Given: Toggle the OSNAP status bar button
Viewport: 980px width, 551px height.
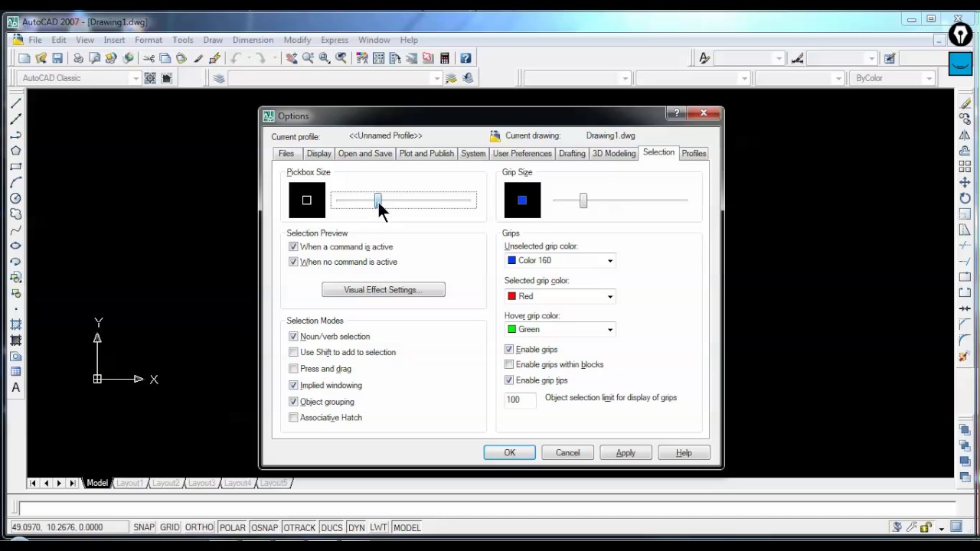Looking at the screenshot, I should (x=265, y=527).
